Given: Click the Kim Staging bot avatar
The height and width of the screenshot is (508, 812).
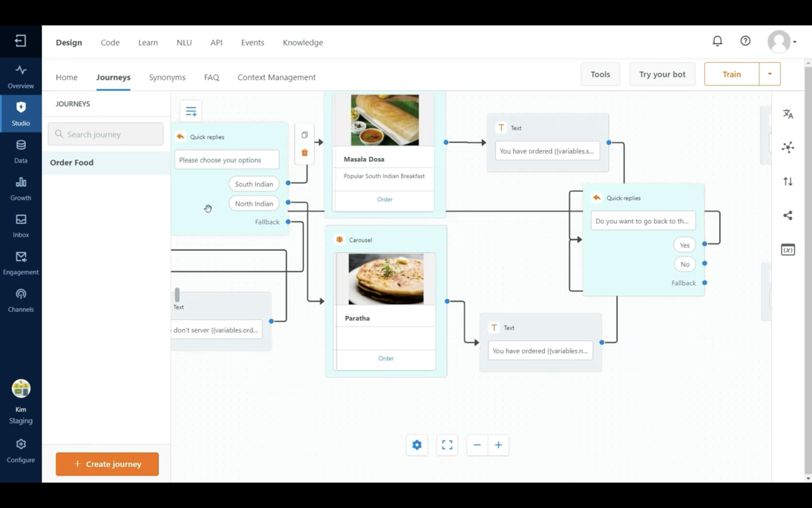Looking at the screenshot, I should [21, 389].
